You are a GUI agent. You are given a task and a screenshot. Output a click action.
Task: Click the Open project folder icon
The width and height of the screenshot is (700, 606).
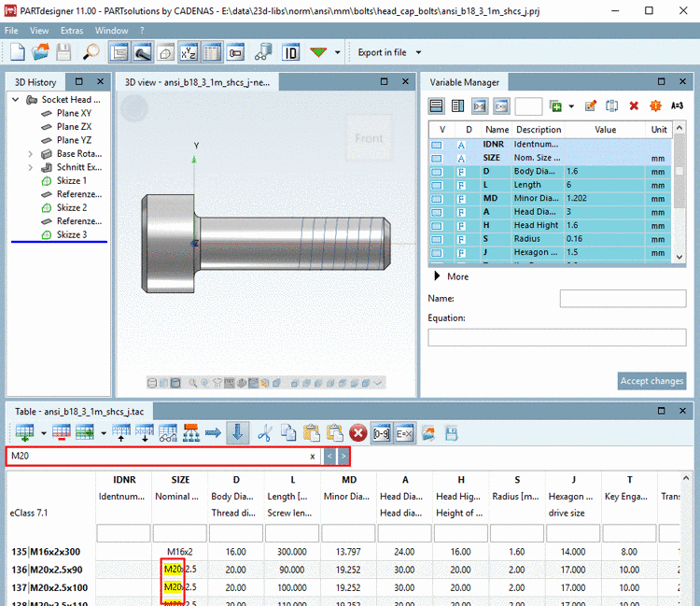(x=41, y=52)
